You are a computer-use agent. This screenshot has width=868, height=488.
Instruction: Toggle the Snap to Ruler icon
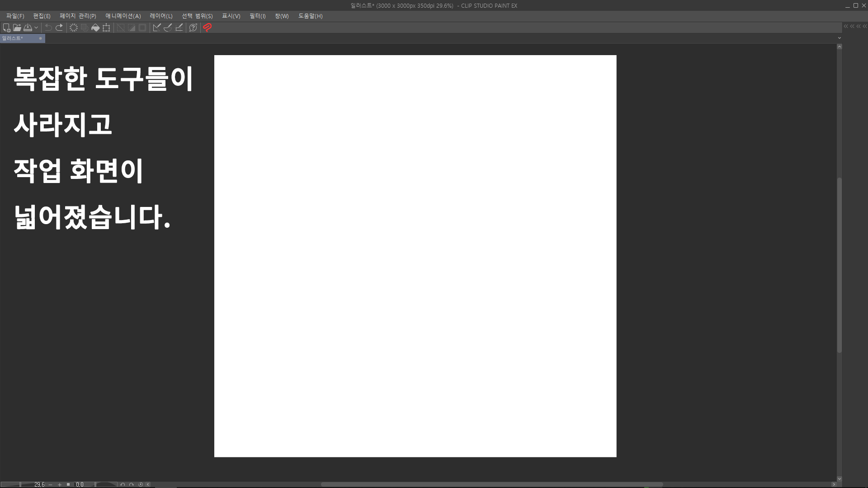pos(157,28)
